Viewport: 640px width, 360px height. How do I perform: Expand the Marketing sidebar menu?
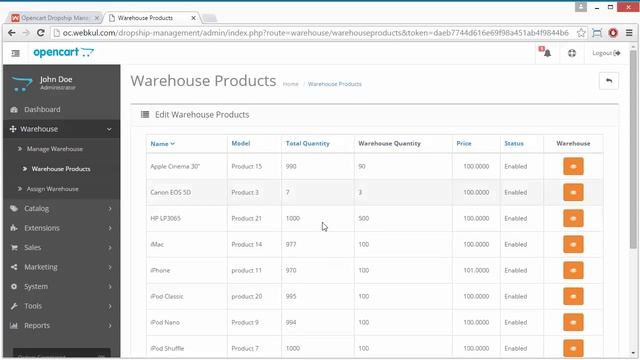click(x=61, y=267)
